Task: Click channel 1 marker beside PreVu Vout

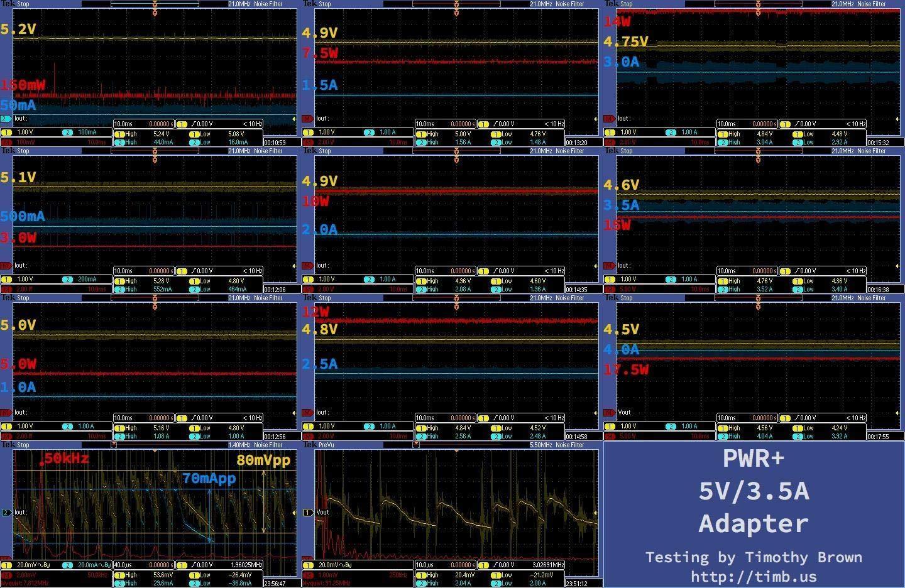Action: [x=308, y=513]
